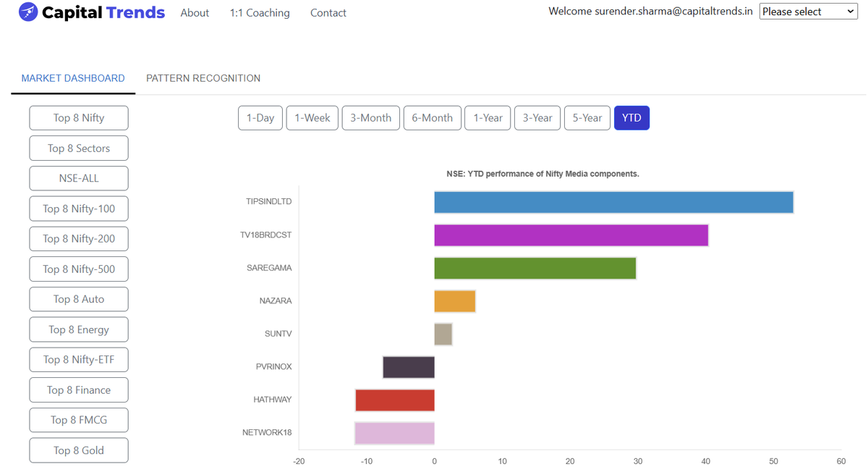Click the chart title about Nifty Media
The image size is (868, 467).
pyautogui.click(x=542, y=174)
